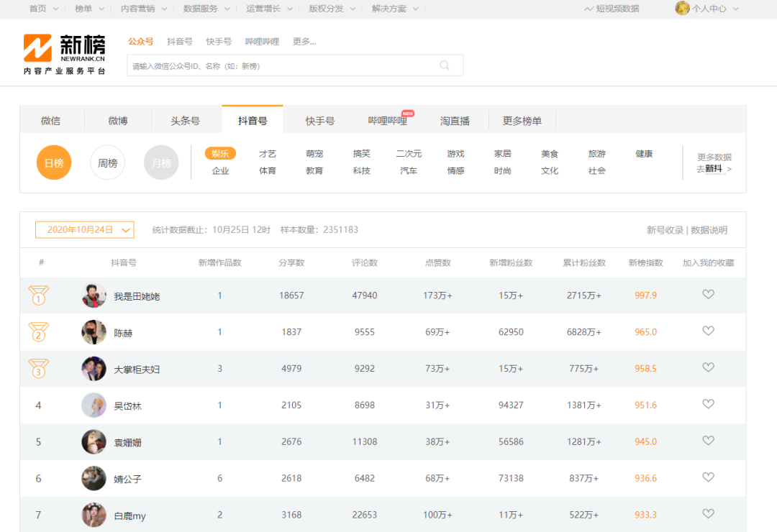Choose the 才艺 category
Viewport: 777px width, 532px height.
268,154
